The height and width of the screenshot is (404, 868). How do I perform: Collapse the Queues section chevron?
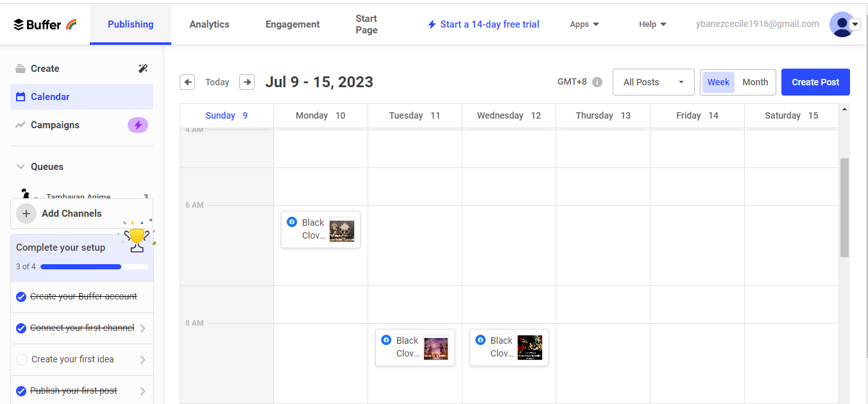click(20, 167)
